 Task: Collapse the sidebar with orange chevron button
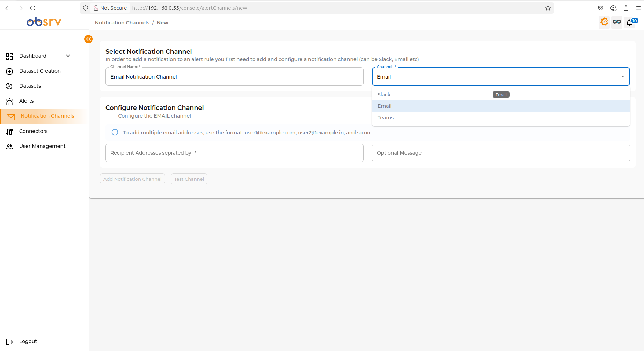pos(88,39)
